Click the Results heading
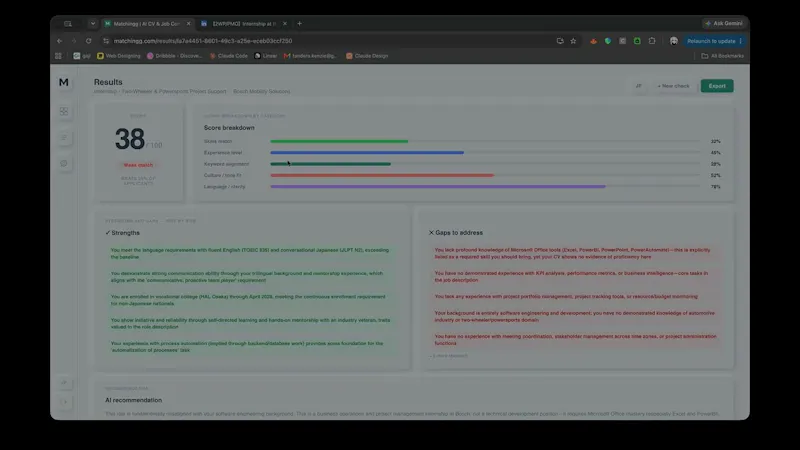Viewport: 800px width, 450px height. (x=108, y=82)
